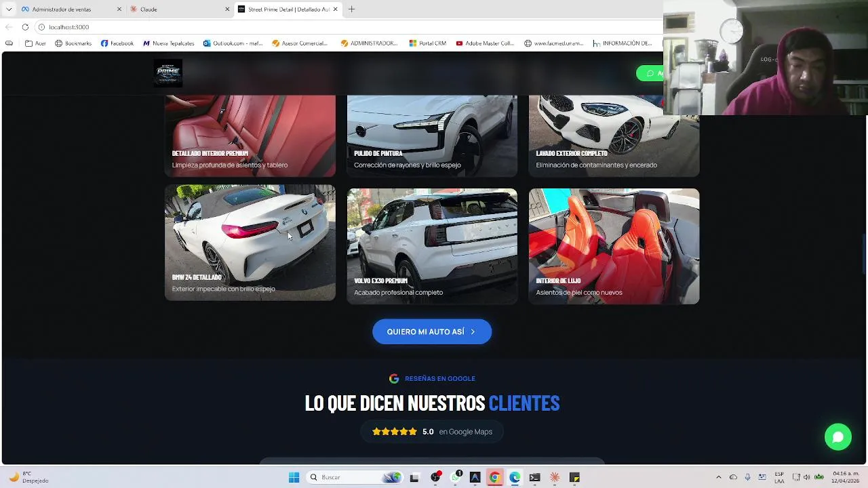This screenshot has width=868, height=488.
Task: Open Google Chrome in the taskbar
Action: coord(494,477)
